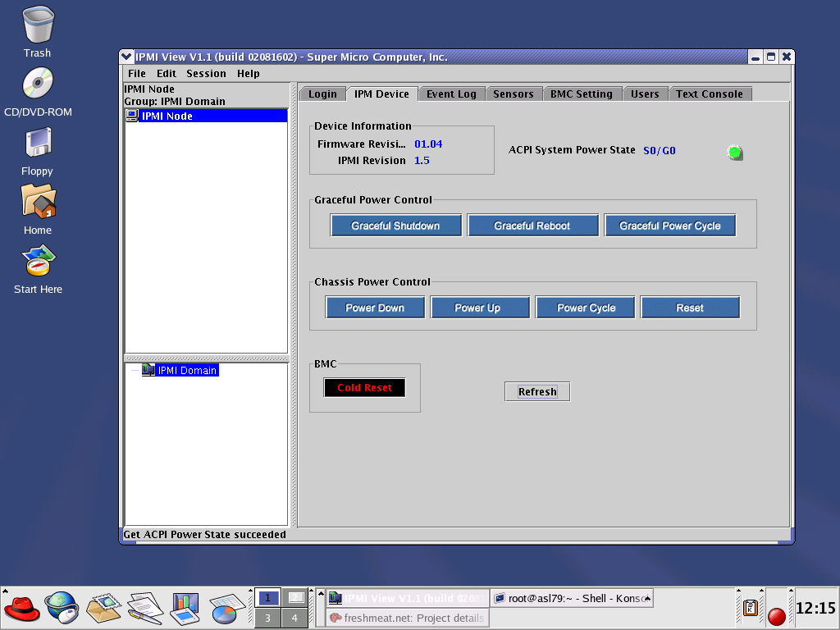
Task: Maximize the IPMI View window
Action: (771, 57)
